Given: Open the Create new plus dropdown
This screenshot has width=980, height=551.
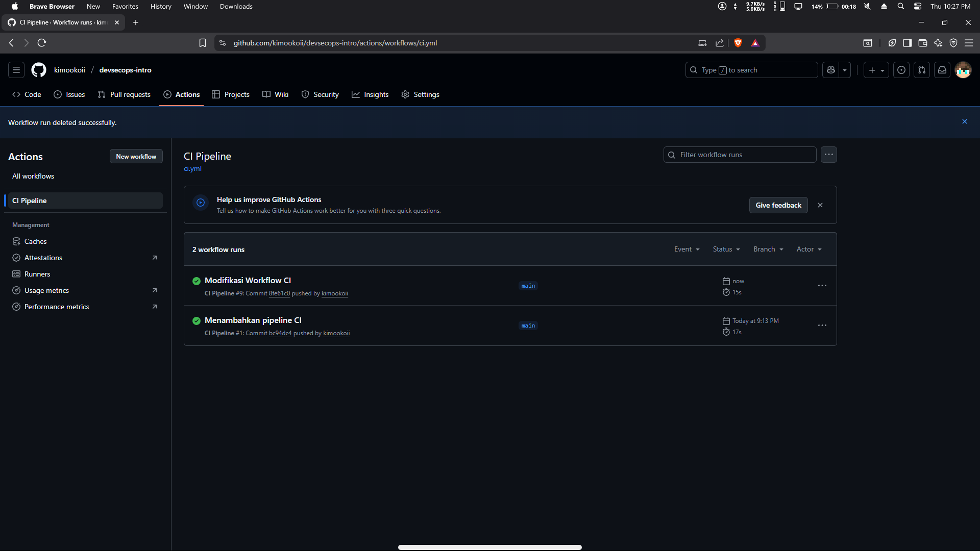Looking at the screenshot, I should tap(876, 70).
